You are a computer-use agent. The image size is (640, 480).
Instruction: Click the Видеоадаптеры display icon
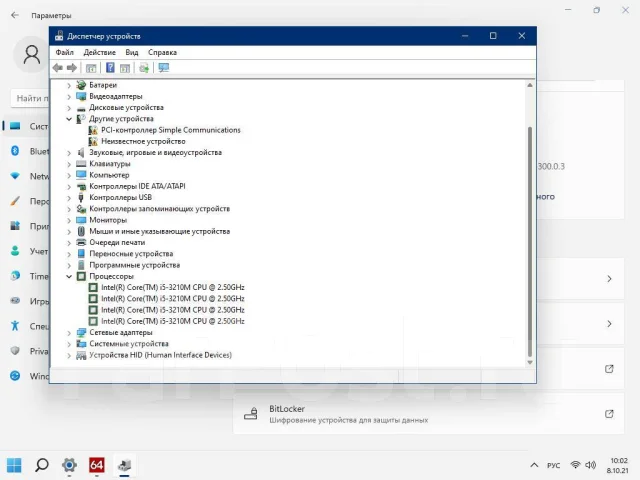click(x=81, y=96)
